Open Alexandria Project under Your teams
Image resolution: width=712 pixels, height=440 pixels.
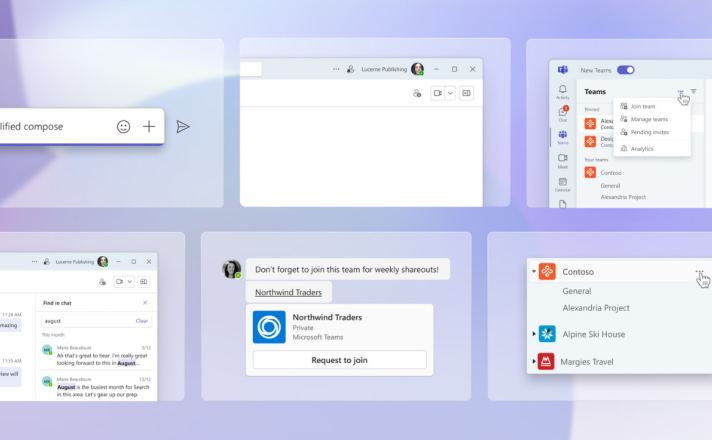pyautogui.click(x=623, y=197)
